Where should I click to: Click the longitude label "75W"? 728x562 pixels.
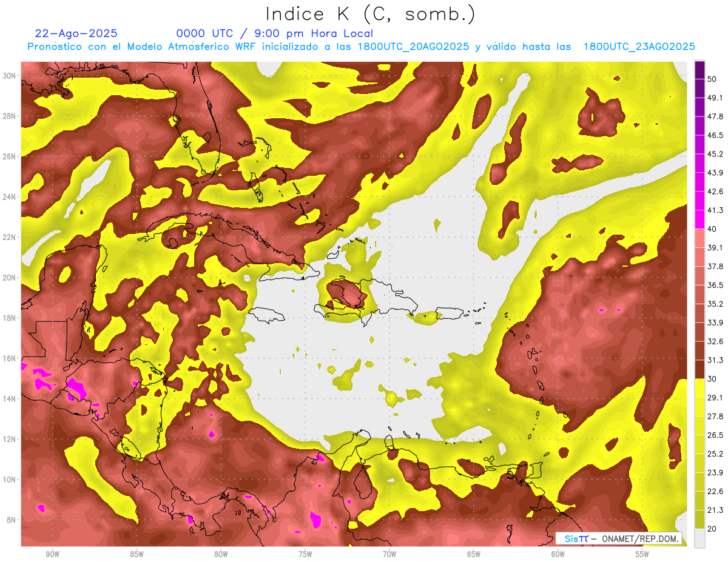tap(305, 554)
